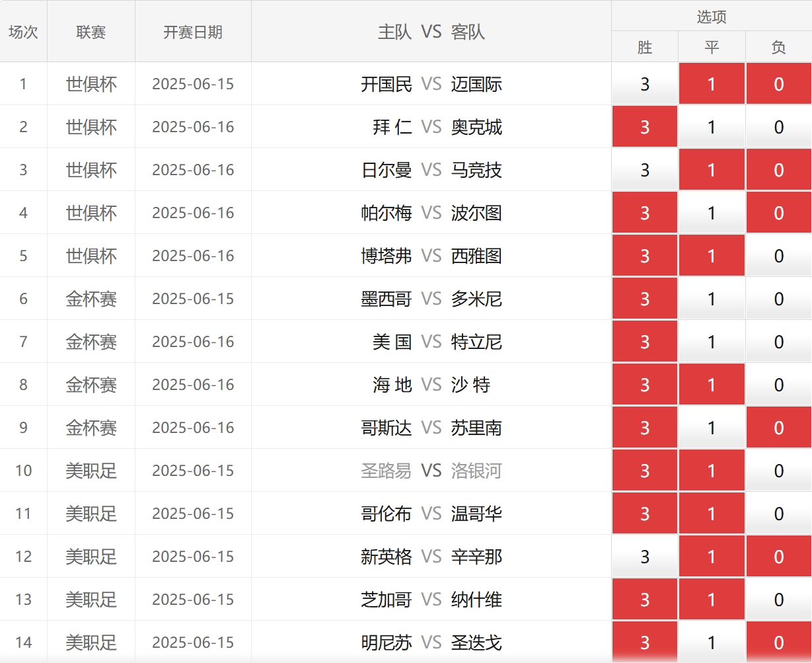812x663 pixels.
Task: Deselect loss (0) for 新英格 VS 辛辛那
Action: pyautogui.click(x=779, y=557)
